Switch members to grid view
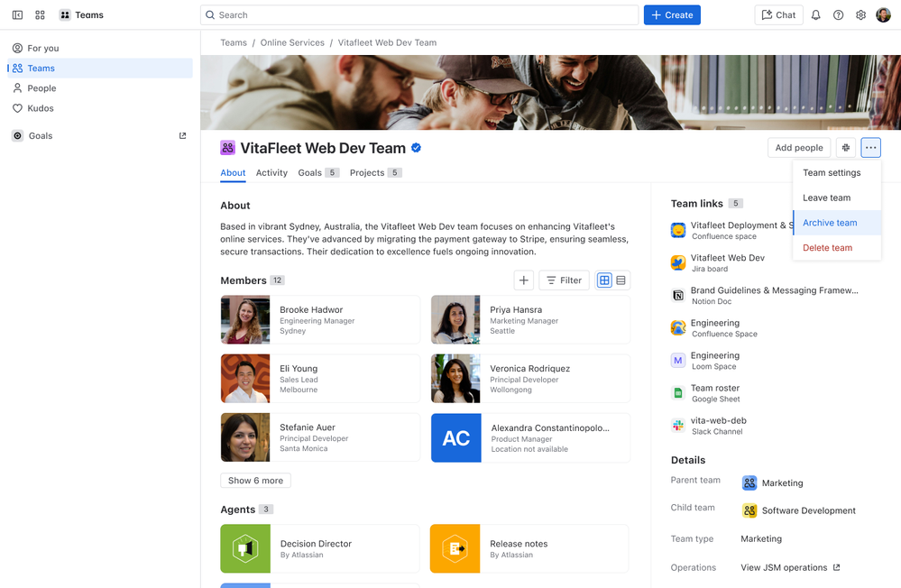This screenshot has width=901, height=588. (x=604, y=280)
